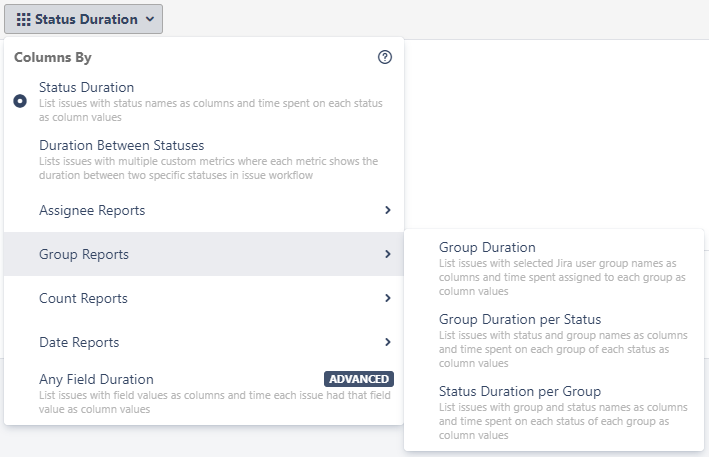
Task: Expand the Count Reports chevron arrow
Action: pos(387,299)
